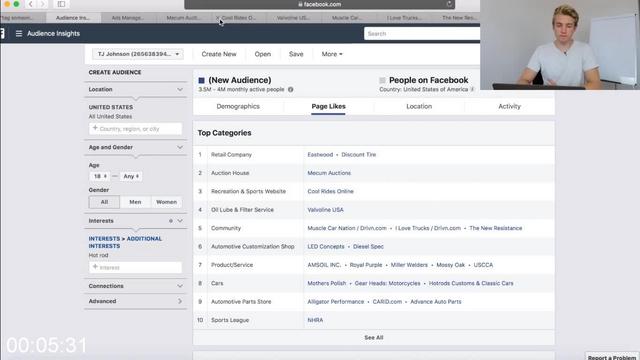Click the Open button
This screenshot has width=640, height=360.
(262, 54)
